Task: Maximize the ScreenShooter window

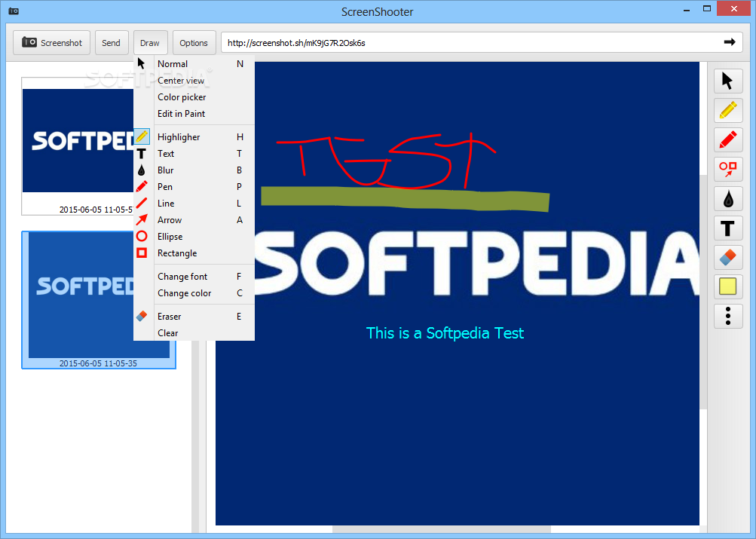Action: tap(707, 9)
